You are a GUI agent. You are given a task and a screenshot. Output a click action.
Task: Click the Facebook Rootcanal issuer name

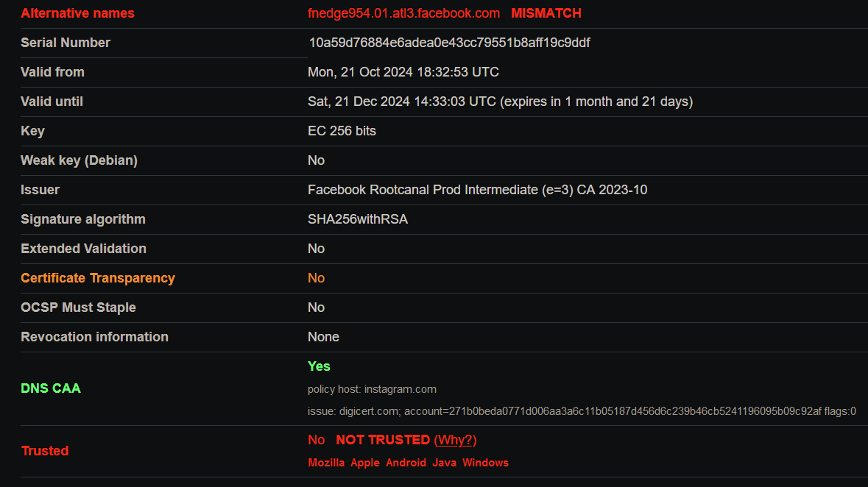[477, 190]
